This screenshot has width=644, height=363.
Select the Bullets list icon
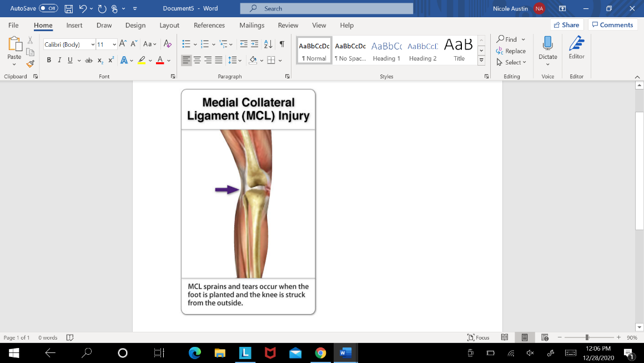[186, 44]
